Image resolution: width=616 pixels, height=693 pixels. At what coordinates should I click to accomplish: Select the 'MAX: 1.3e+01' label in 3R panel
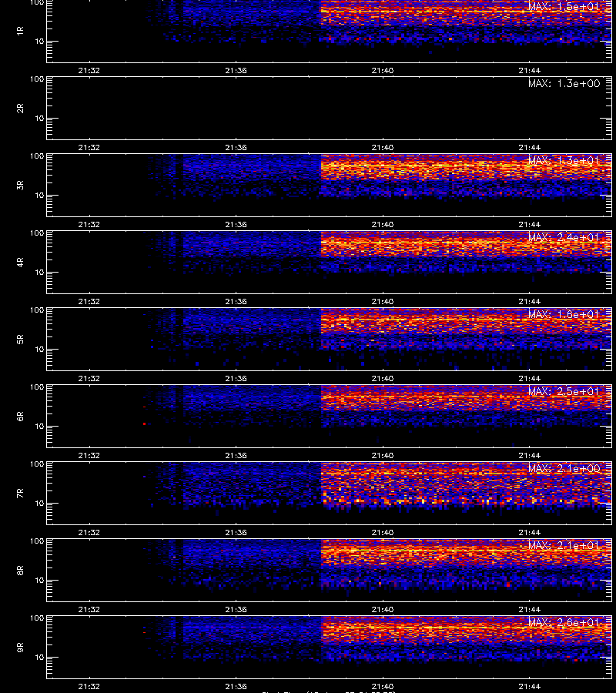click(x=564, y=160)
